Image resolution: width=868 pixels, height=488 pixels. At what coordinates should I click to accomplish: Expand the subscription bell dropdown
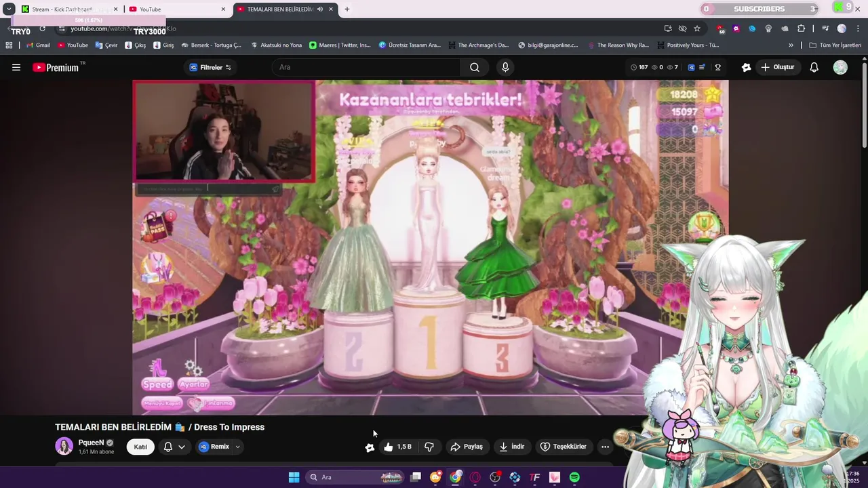pyautogui.click(x=182, y=447)
